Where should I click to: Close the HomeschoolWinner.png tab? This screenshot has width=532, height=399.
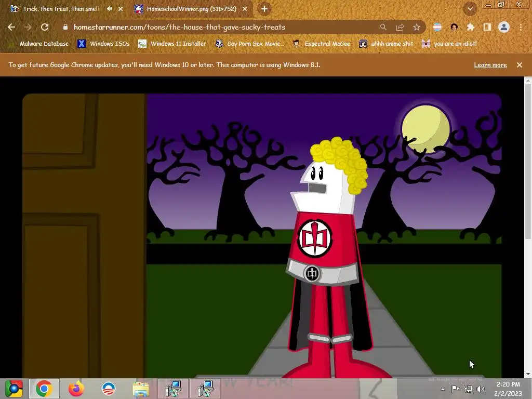click(x=245, y=9)
